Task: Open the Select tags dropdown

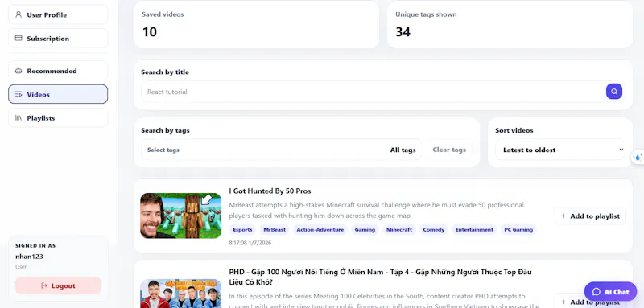Action: click(x=281, y=150)
